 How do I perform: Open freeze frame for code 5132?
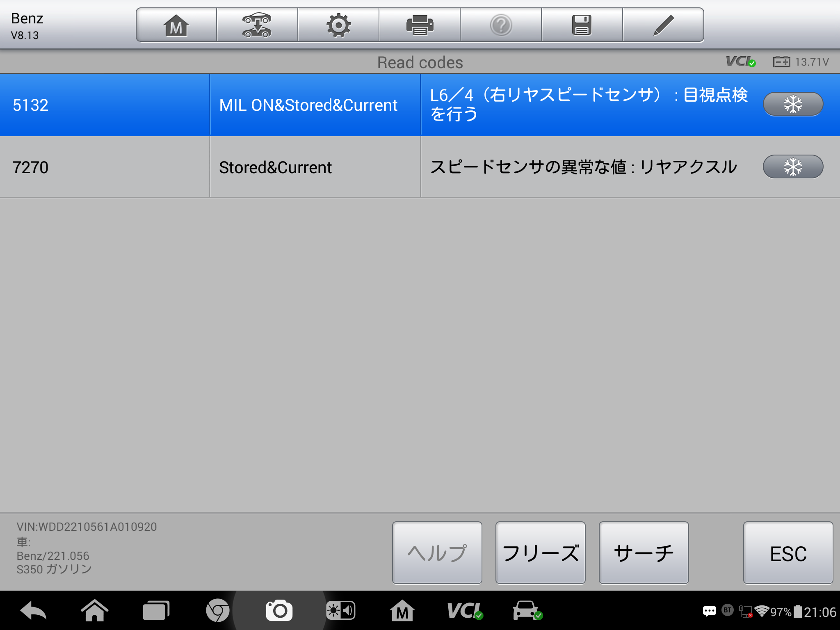click(x=793, y=104)
